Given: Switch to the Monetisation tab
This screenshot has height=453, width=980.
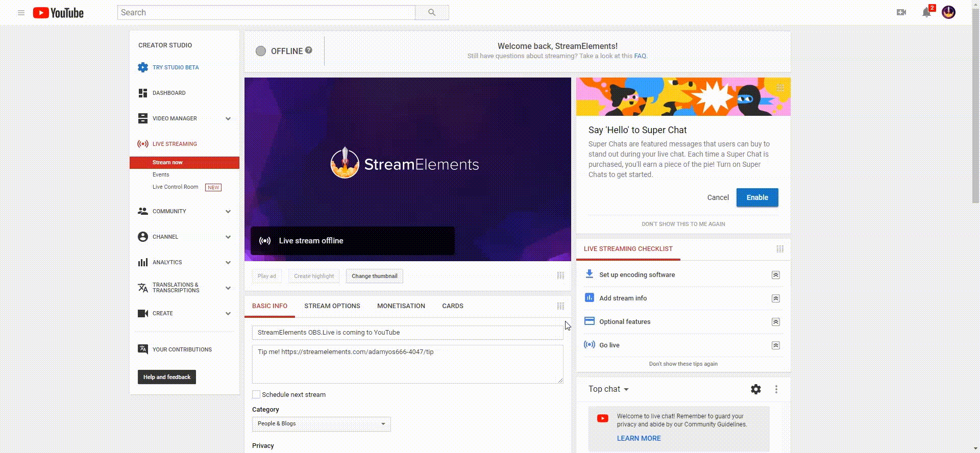Looking at the screenshot, I should (x=401, y=306).
